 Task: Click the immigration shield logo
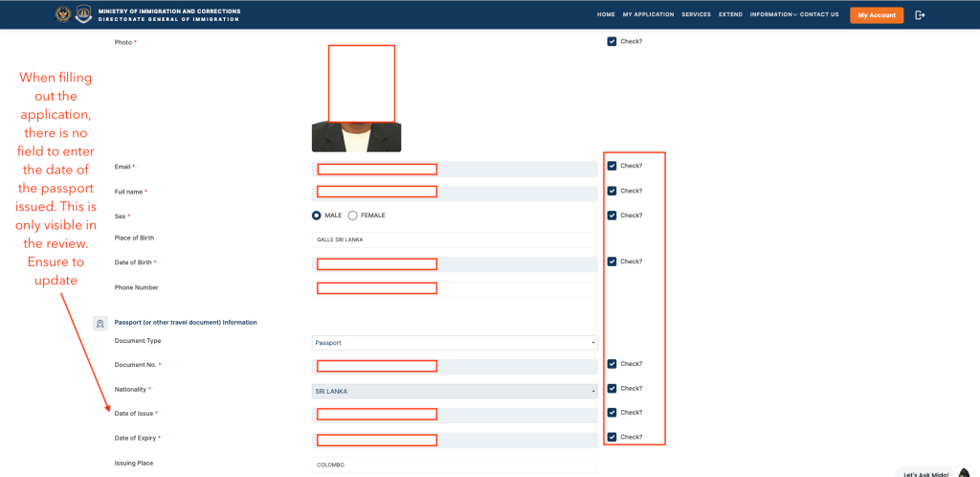pos(83,15)
